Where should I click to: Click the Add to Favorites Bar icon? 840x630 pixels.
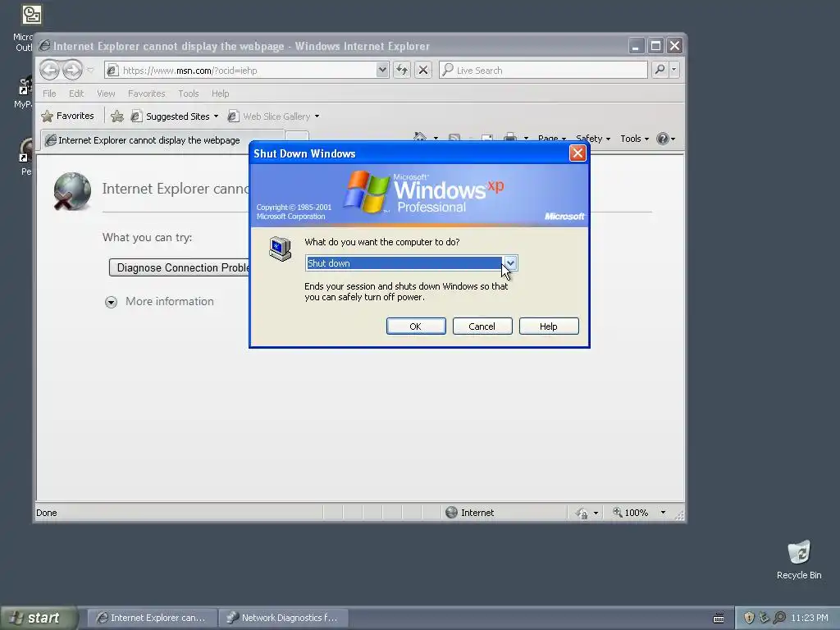click(117, 116)
